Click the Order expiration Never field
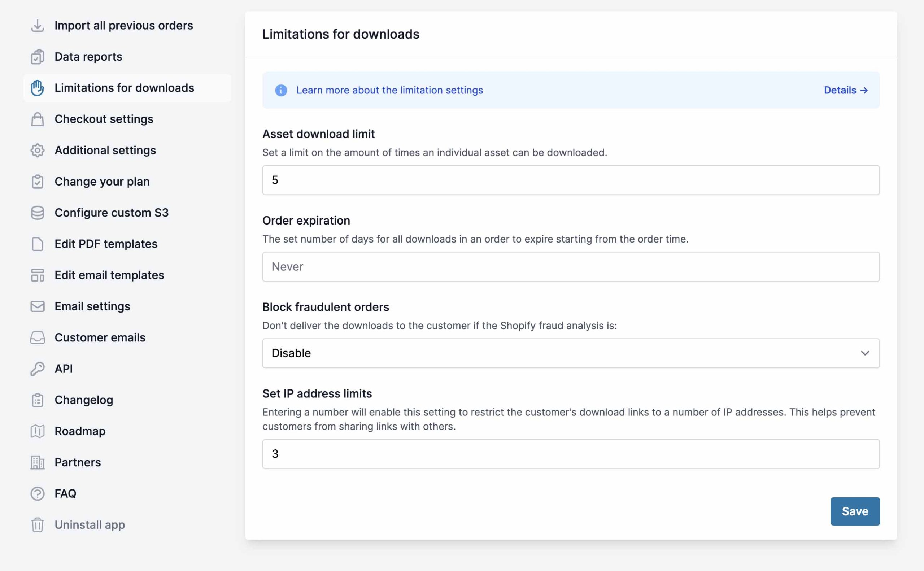Image resolution: width=924 pixels, height=571 pixels. coord(571,267)
